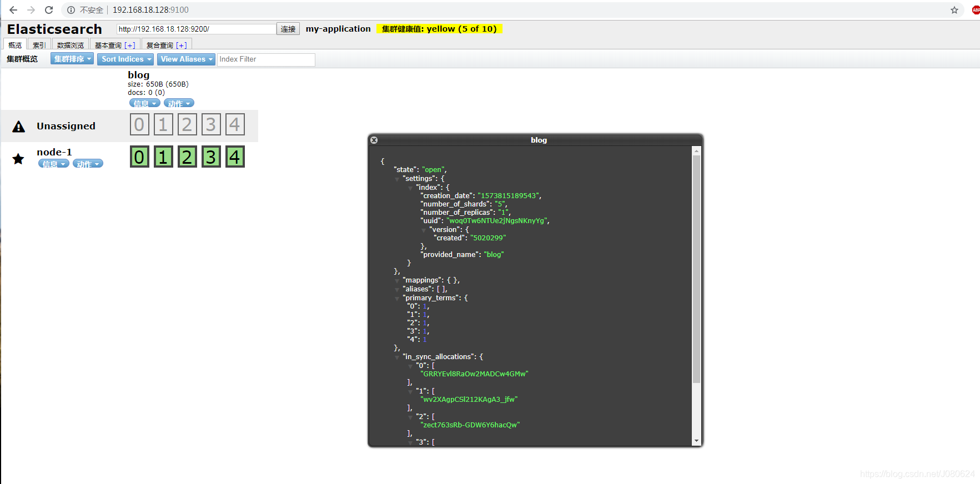The height and width of the screenshot is (484, 980).
Task: Click popup scrollbar up arrow
Action: click(696, 150)
